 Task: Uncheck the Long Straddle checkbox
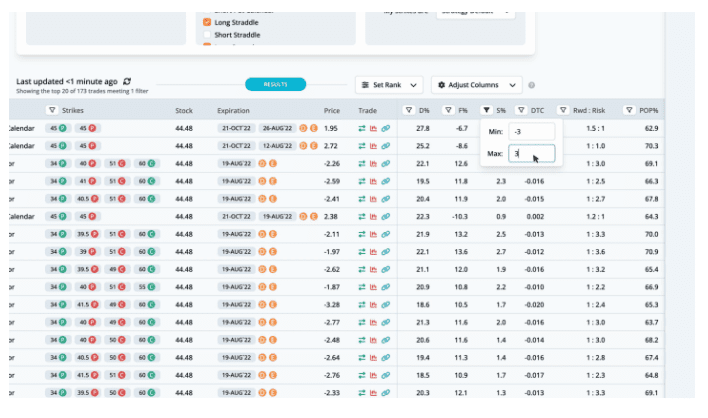pos(207,21)
